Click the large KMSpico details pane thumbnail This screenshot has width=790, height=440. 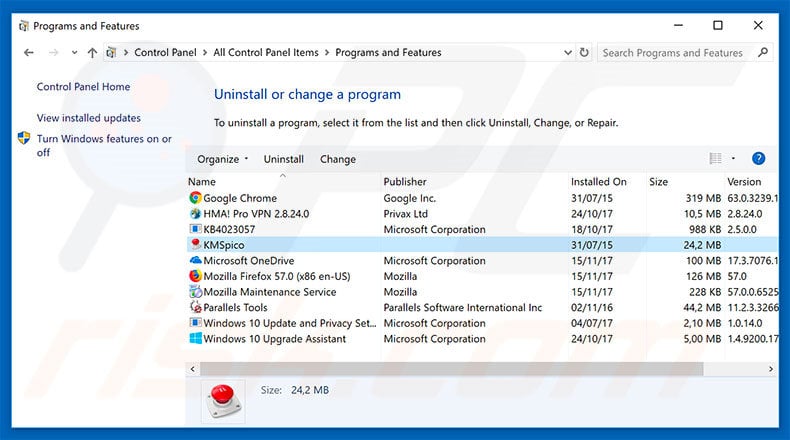coord(223,401)
